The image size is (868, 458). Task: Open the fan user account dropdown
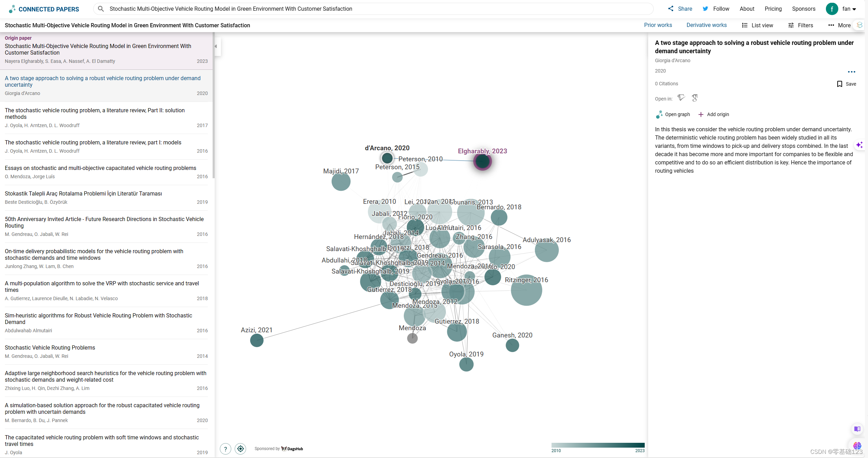pyautogui.click(x=849, y=9)
